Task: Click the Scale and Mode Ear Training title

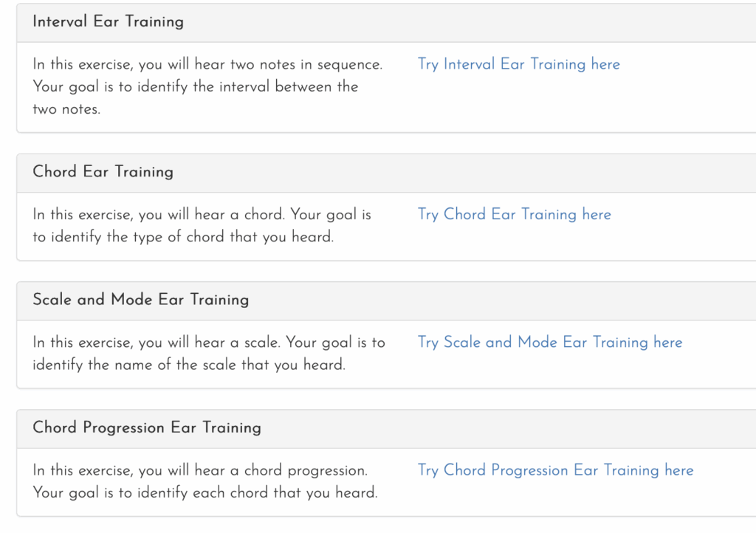Action: click(x=140, y=300)
